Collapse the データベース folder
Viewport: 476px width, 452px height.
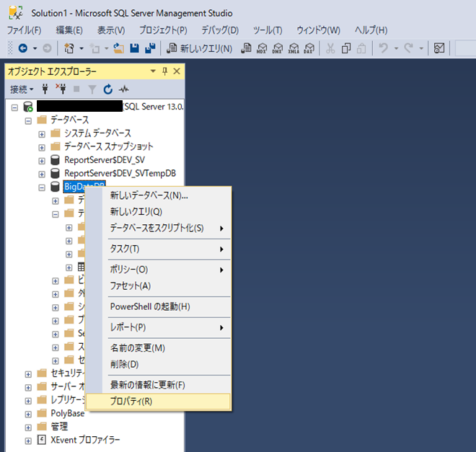point(28,120)
